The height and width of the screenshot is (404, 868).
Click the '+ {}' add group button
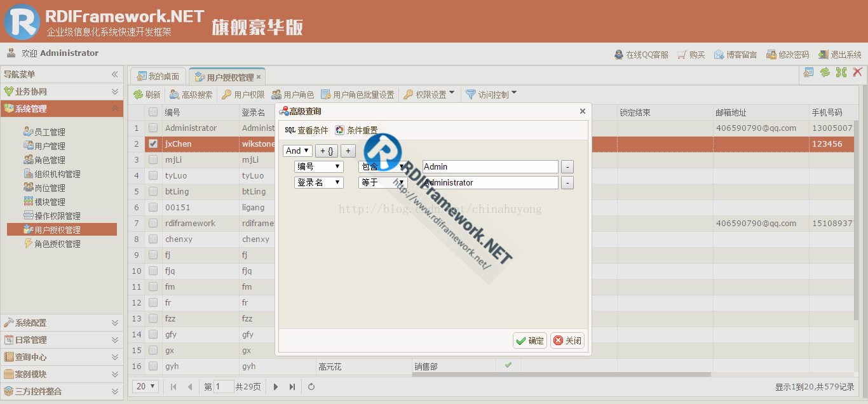pyautogui.click(x=327, y=151)
